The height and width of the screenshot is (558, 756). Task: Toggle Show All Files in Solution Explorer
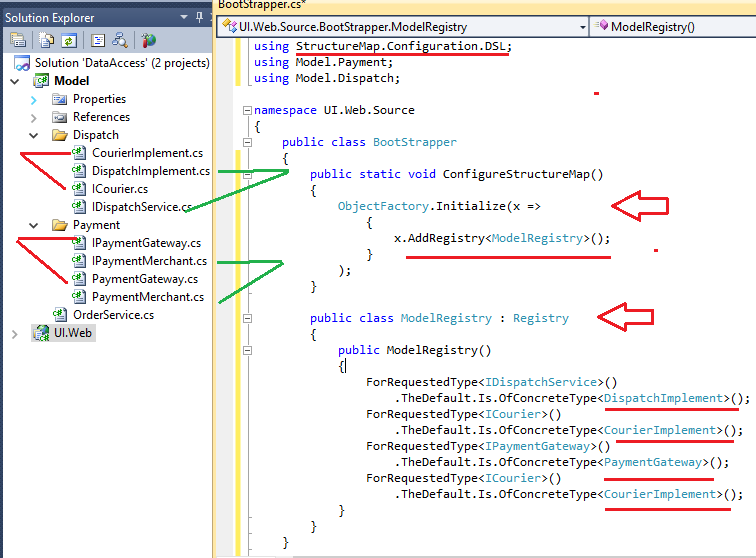point(46,40)
